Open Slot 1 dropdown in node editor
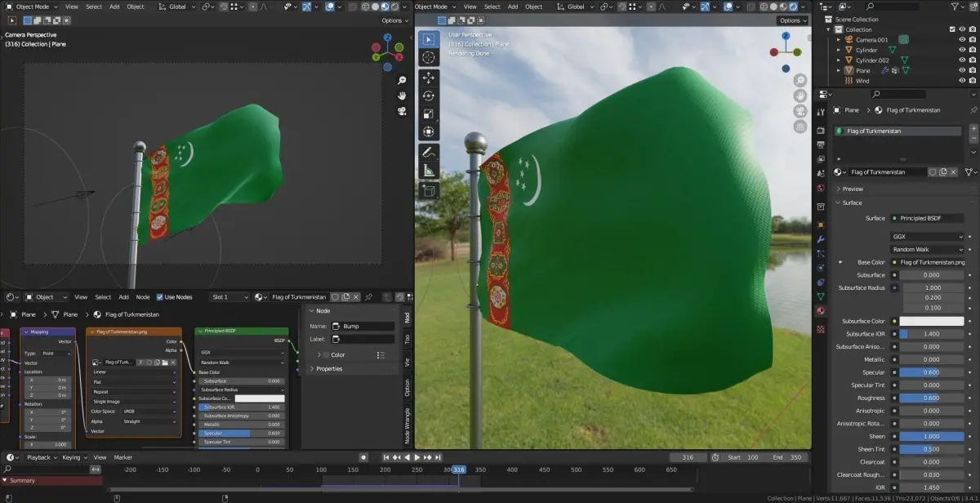The width and height of the screenshot is (980, 503). click(230, 297)
